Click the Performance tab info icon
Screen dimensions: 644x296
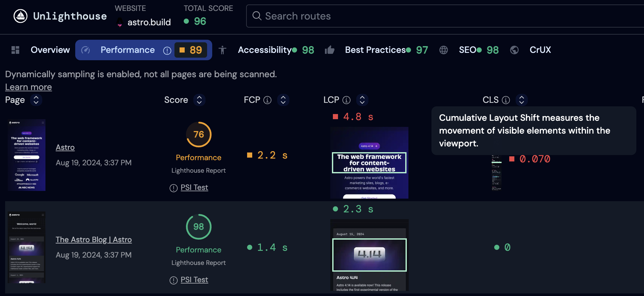tap(167, 50)
